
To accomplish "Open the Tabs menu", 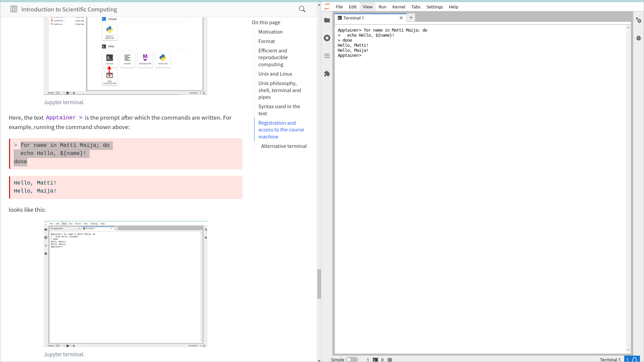I will [x=416, y=7].
